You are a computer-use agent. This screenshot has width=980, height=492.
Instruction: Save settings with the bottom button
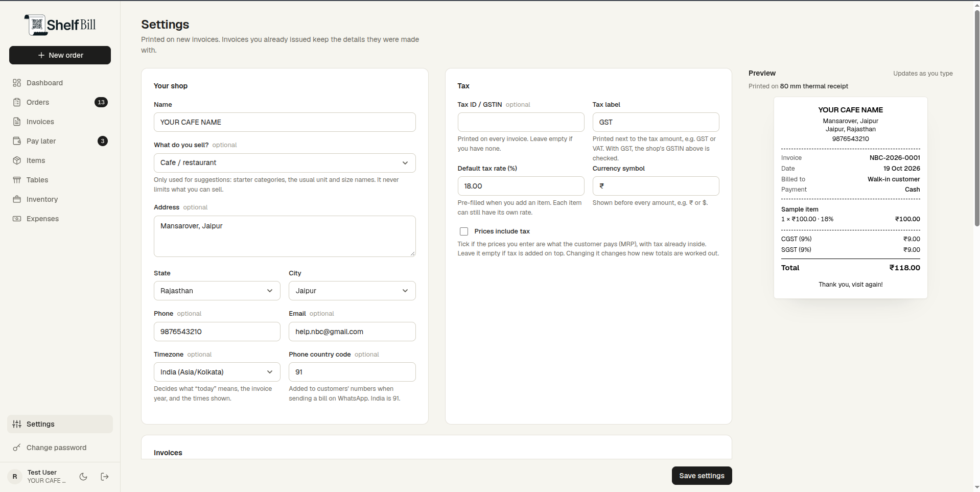(x=702, y=476)
